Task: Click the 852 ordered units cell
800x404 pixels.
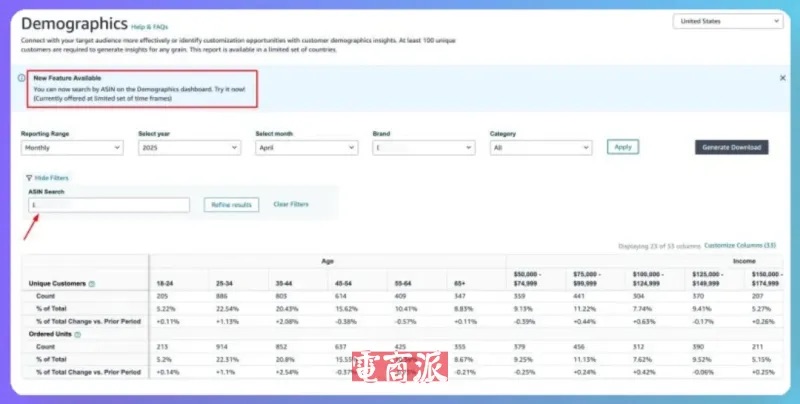Action: pos(281,347)
